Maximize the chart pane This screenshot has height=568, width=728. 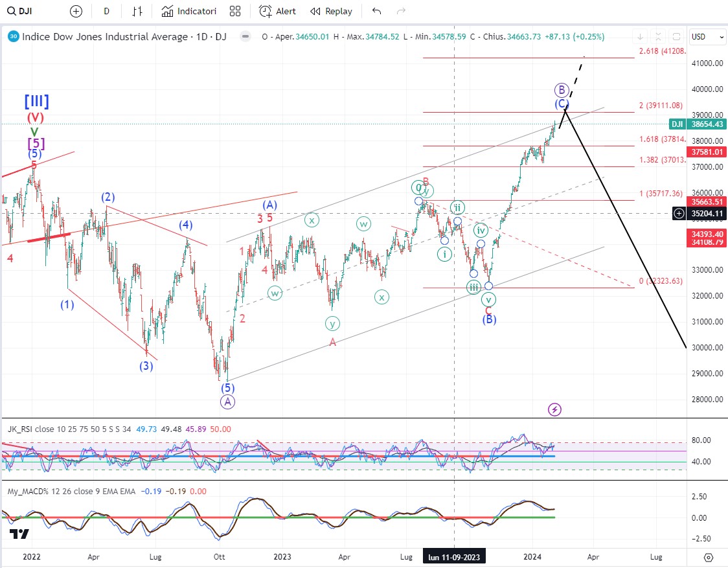(x=676, y=37)
